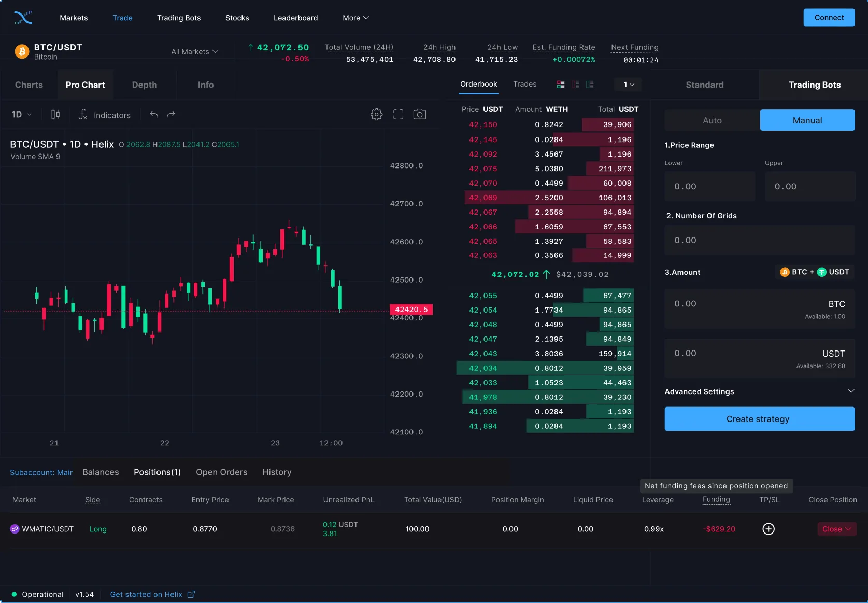Show both buys and sells orderbook view

coord(561,84)
